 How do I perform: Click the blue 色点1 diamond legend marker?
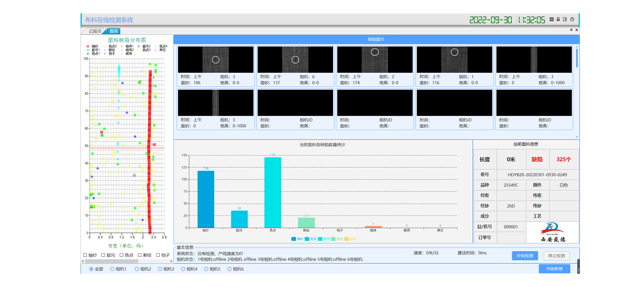click(88, 54)
